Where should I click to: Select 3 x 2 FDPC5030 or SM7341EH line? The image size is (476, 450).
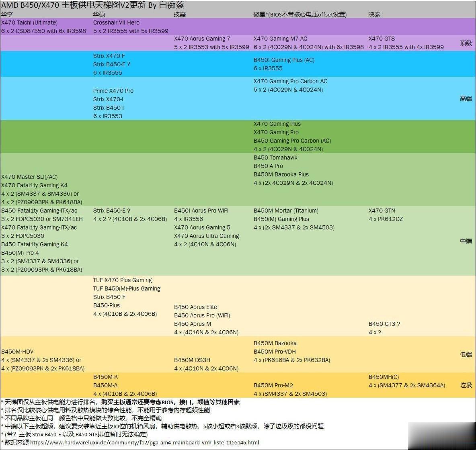(42, 219)
